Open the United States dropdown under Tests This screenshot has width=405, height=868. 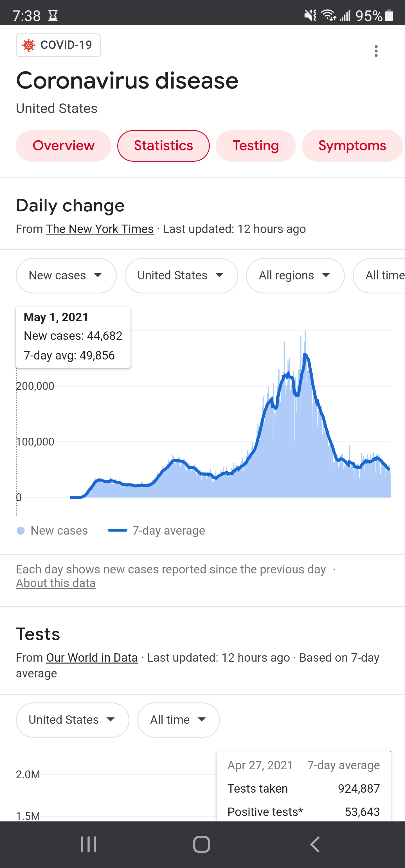coord(72,720)
